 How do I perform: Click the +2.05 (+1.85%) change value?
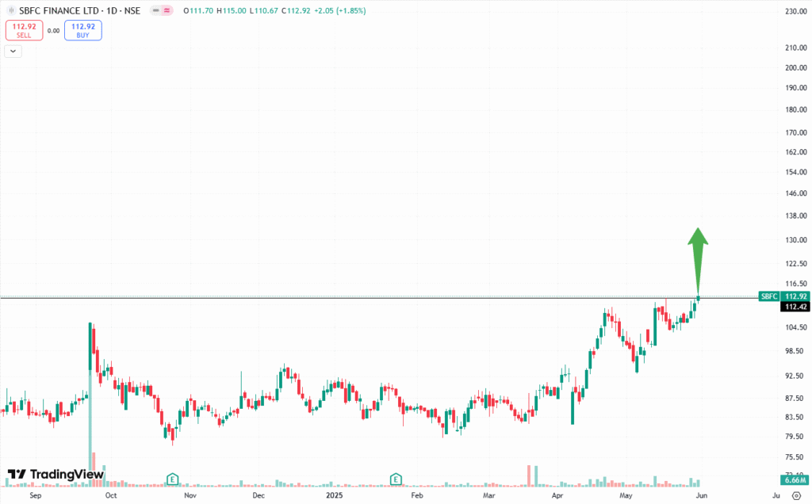340,10
